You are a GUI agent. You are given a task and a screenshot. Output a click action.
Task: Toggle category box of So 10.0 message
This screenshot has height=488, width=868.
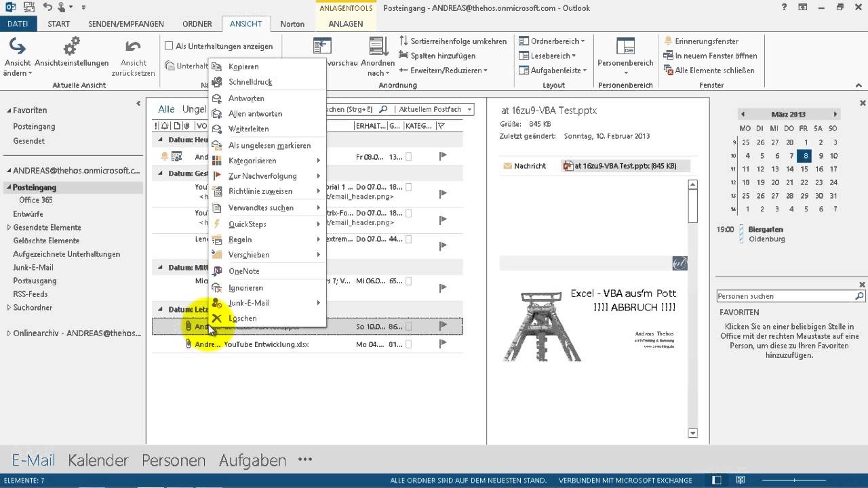(x=408, y=327)
